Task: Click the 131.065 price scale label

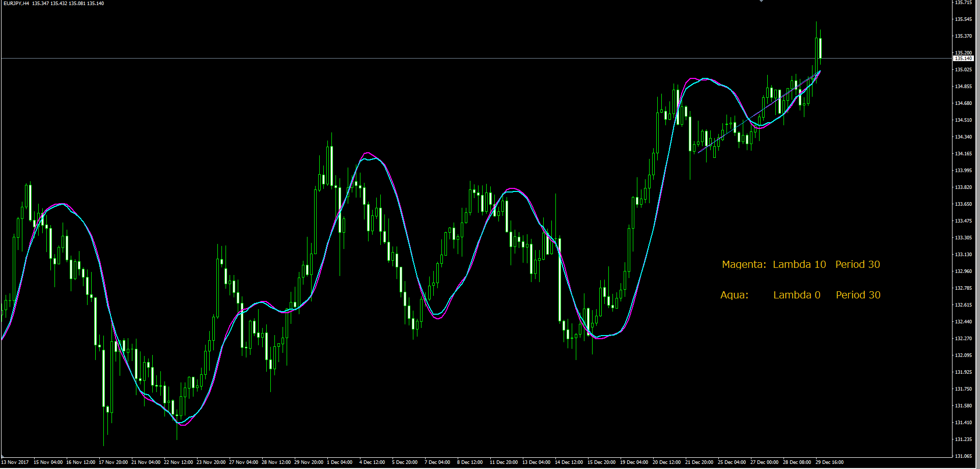Action: (x=963, y=456)
